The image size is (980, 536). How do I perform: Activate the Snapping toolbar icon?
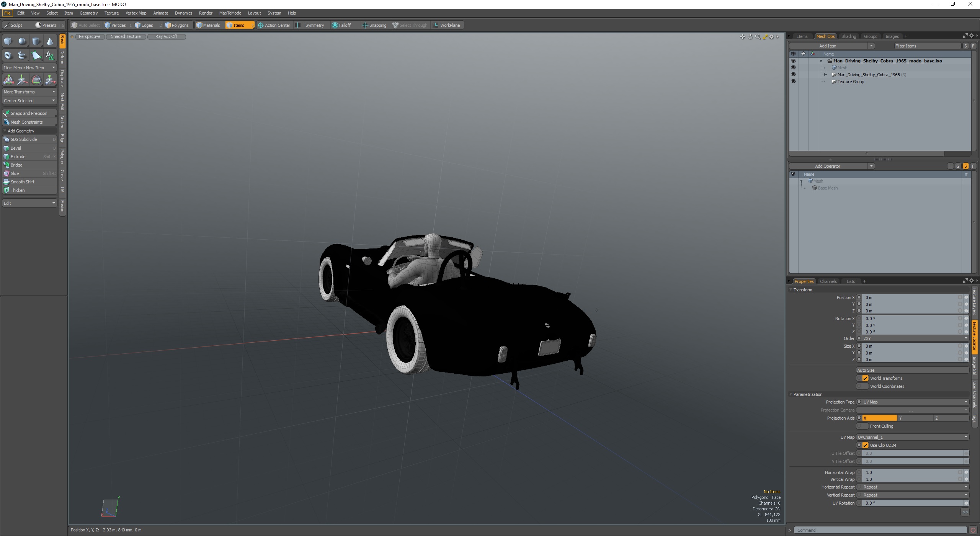coord(374,25)
